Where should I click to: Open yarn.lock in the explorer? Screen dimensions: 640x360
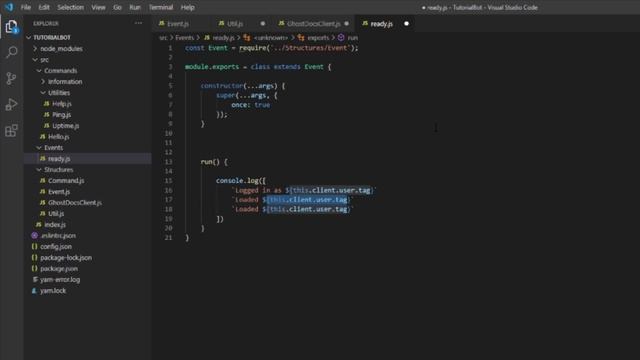coord(53,291)
